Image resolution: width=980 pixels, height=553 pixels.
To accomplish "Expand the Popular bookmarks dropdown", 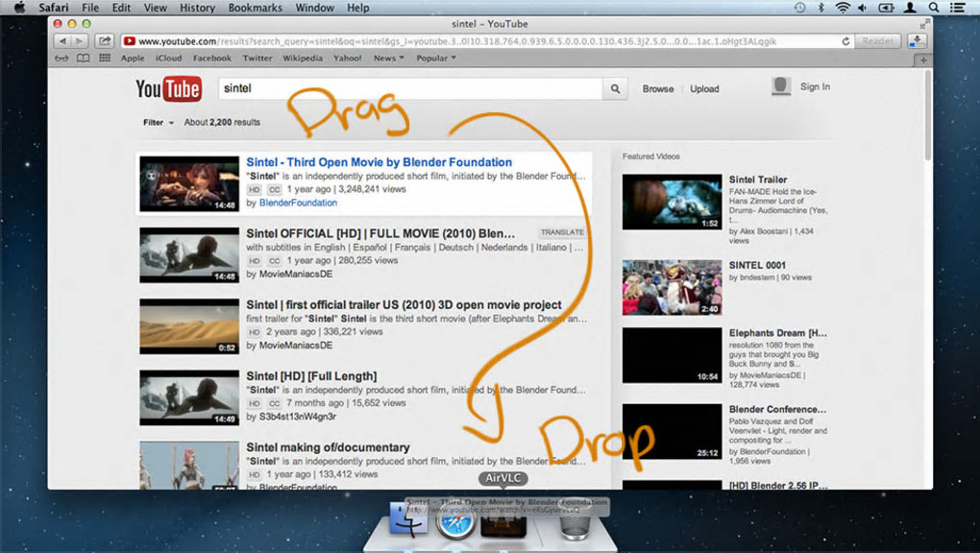I will tap(435, 59).
